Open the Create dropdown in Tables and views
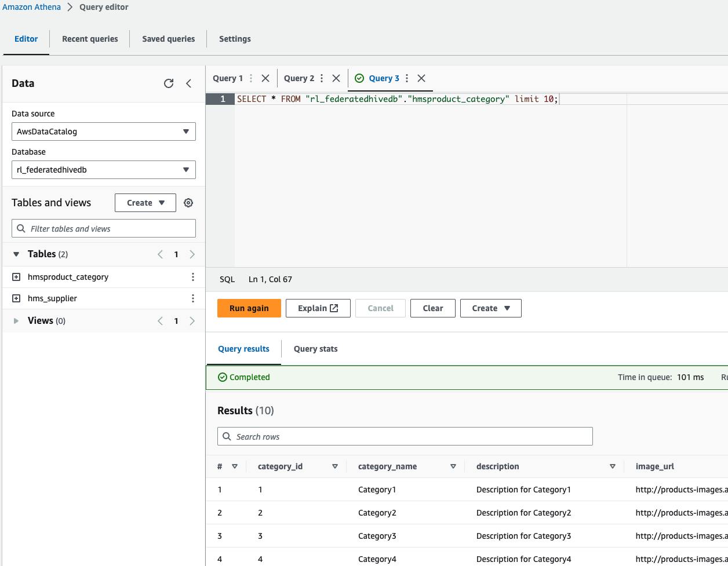 point(145,203)
